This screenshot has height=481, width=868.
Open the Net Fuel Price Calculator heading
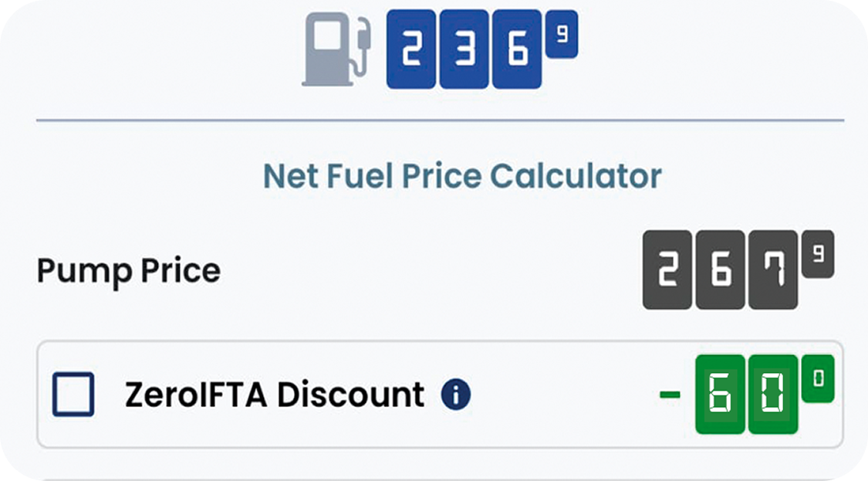coord(463,175)
